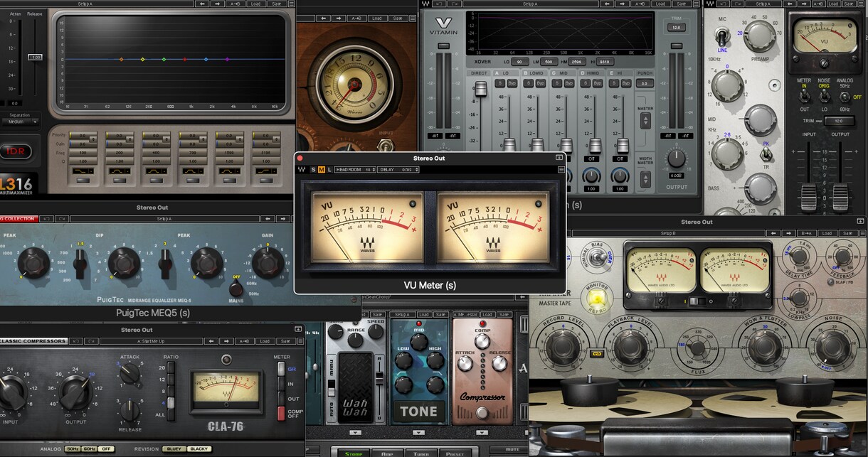
Task: Open VU Meter plugin hamburger menu
Action: pyautogui.click(x=561, y=169)
